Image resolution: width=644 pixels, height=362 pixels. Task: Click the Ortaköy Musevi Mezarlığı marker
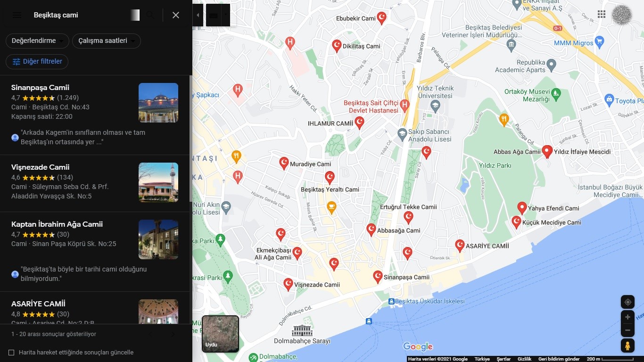556,93
